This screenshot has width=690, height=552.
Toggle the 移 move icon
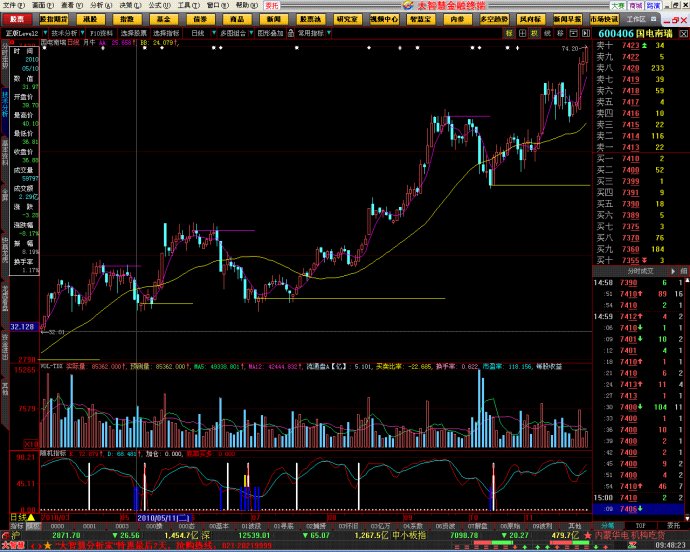[560, 33]
